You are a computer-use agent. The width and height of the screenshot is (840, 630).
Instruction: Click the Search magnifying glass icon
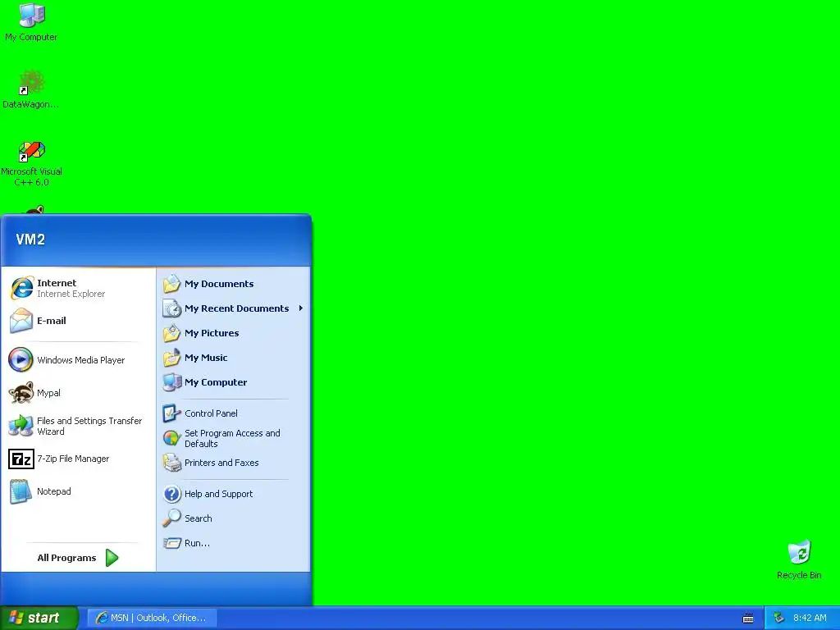[x=172, y=518]
